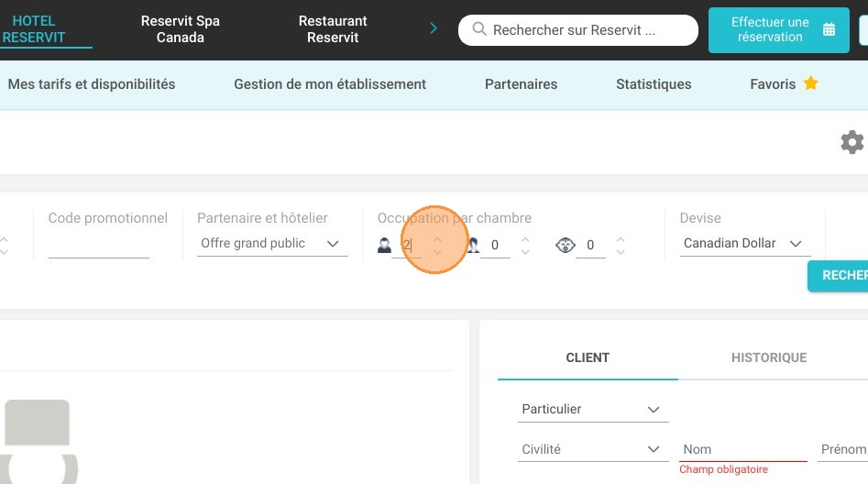Select the HISTORIQUE tab
Screen dimensions: 868x484
coord(769,357)
